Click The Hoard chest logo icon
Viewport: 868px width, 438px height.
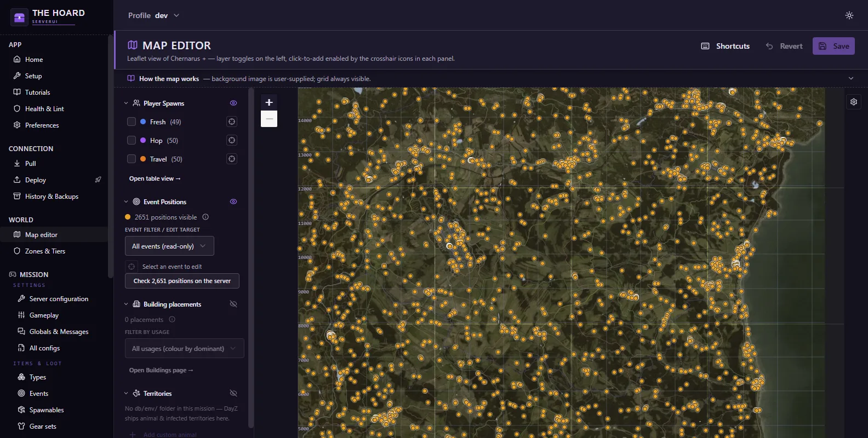pos(19,18)
